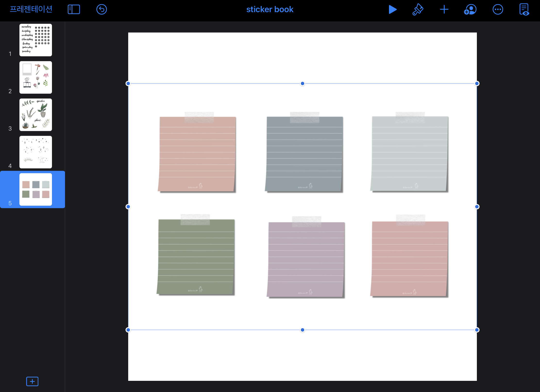The width and height of the screenshot is (540, 392).
Task: Add a new slide button
Action: pos(32,381)
